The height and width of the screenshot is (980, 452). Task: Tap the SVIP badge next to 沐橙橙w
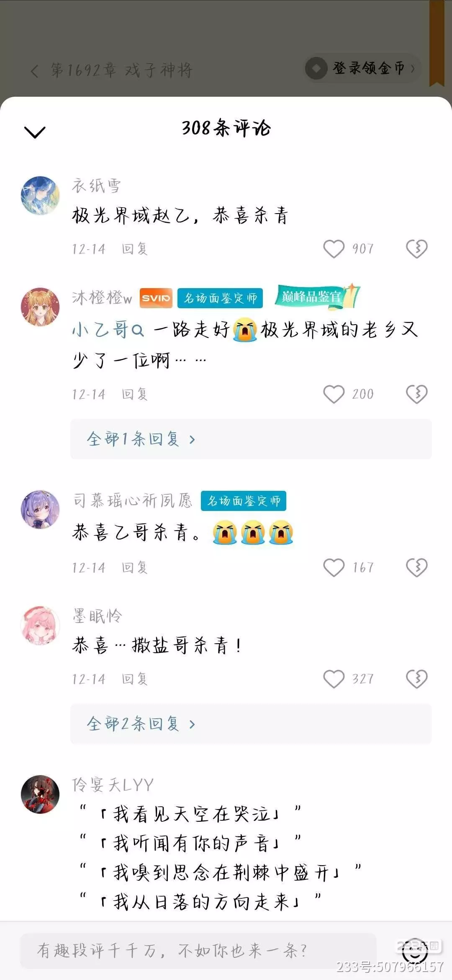coord(156,298)
